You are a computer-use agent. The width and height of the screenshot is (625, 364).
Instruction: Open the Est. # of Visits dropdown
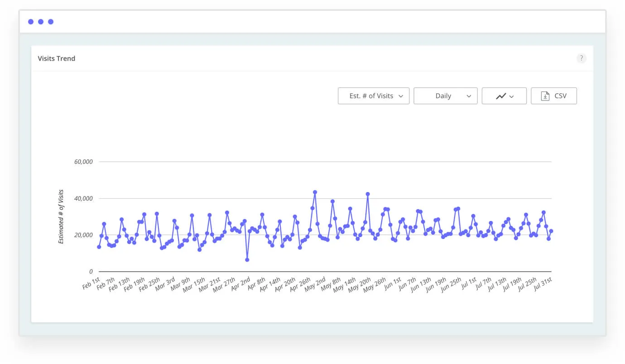pos(373,96)
